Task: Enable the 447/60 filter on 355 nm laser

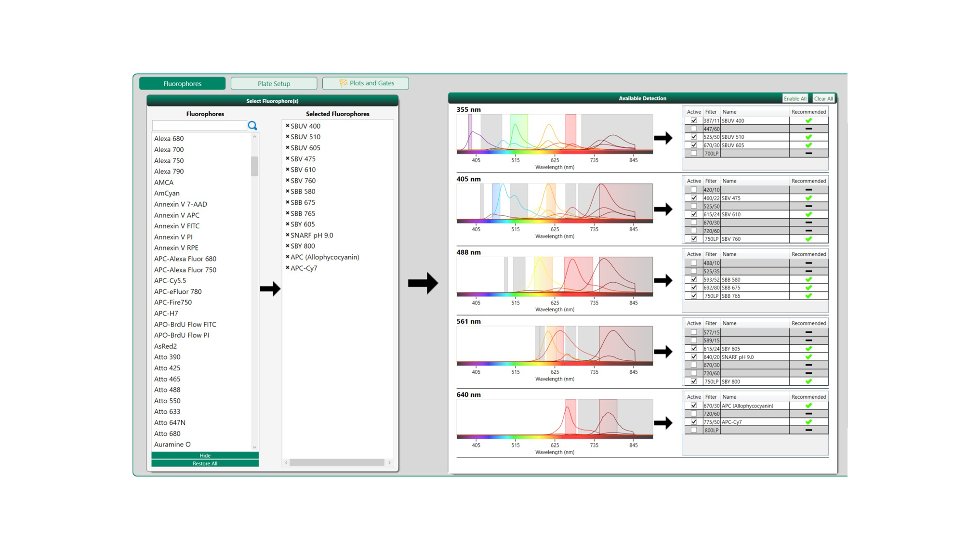Action: 693,129
